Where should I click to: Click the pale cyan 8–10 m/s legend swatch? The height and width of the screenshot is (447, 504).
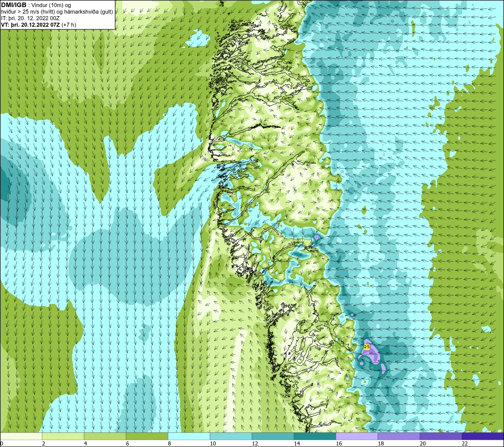[x=189, y=436]
